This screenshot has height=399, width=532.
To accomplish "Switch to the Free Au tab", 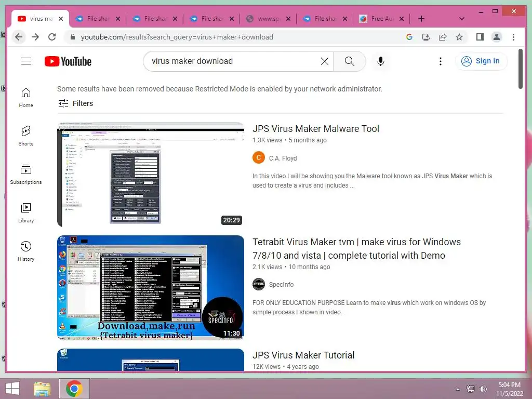I will click(x=382, y=19).
